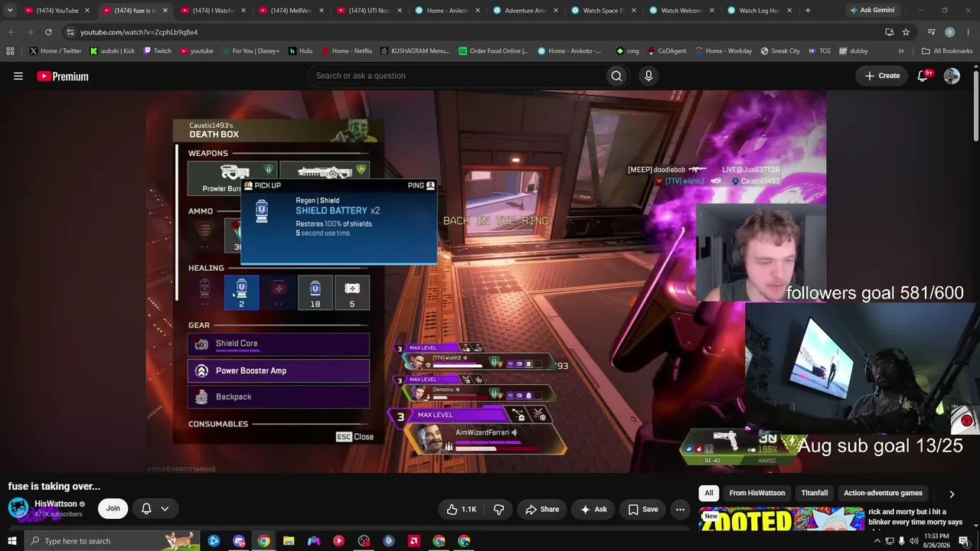Viewport: 980px width, 551px height.
Task: Open the Chrome icon in the taskbar
Action: tap(263, 541)
